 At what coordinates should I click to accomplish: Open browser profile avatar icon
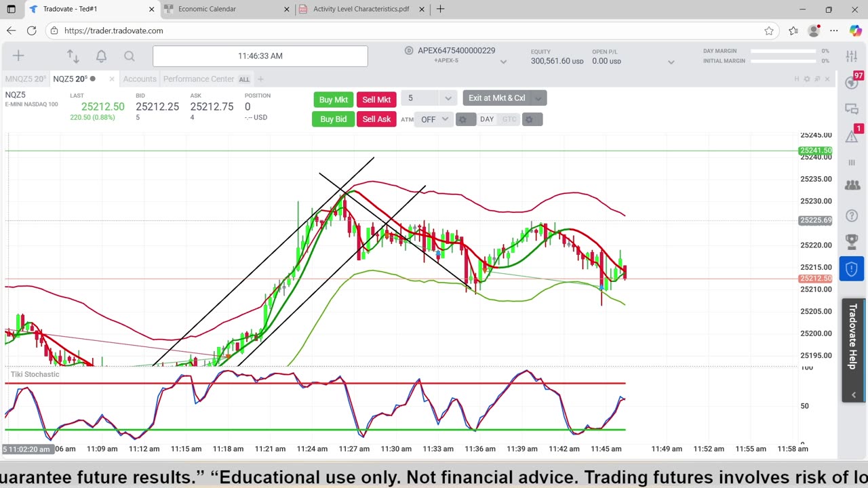pyautogui.click(x=814, y=30)
